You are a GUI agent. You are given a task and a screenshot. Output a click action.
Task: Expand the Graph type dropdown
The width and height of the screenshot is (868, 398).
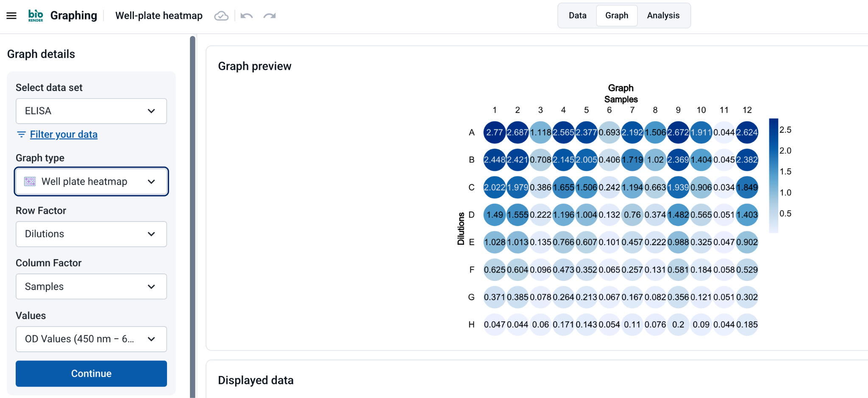91,182
